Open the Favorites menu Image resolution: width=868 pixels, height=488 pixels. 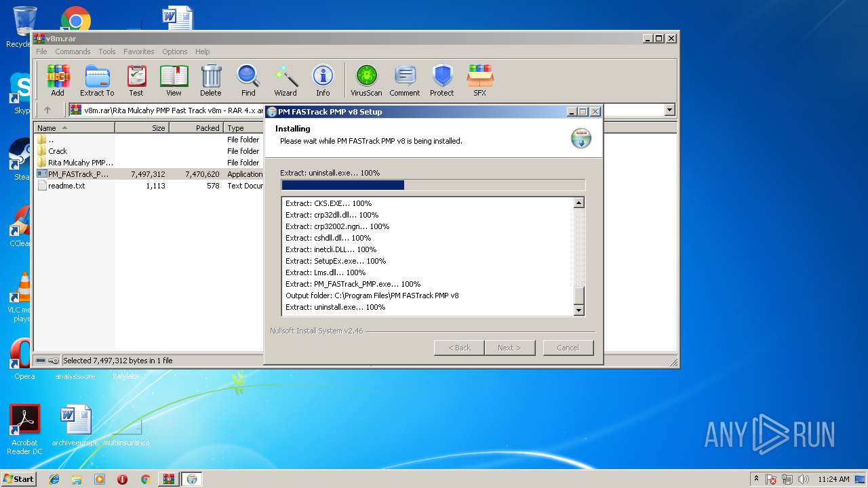(139, 52)
